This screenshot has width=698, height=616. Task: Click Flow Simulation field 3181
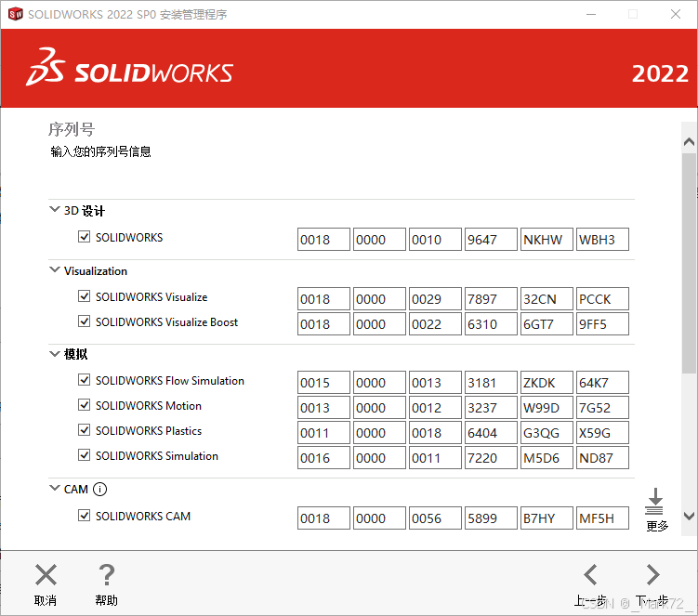[491, 383]
